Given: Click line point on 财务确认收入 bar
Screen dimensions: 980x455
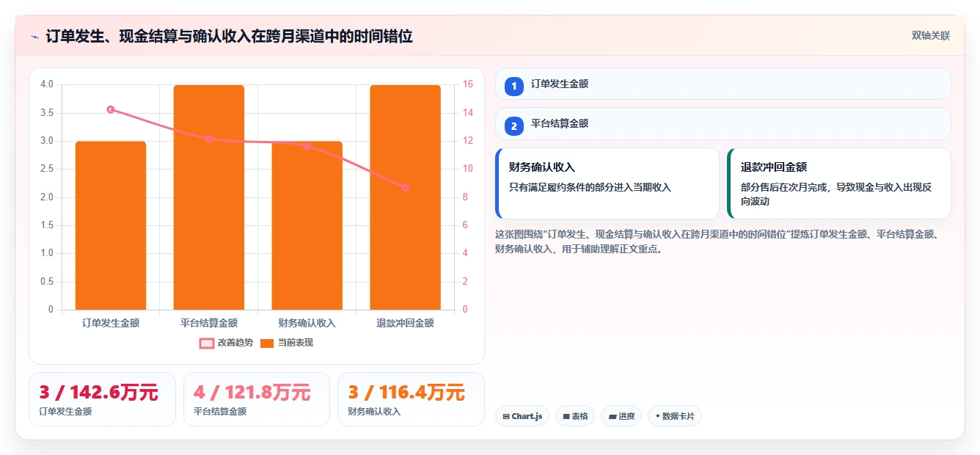Looking at the screenshot, I should [x=307, y=146].
